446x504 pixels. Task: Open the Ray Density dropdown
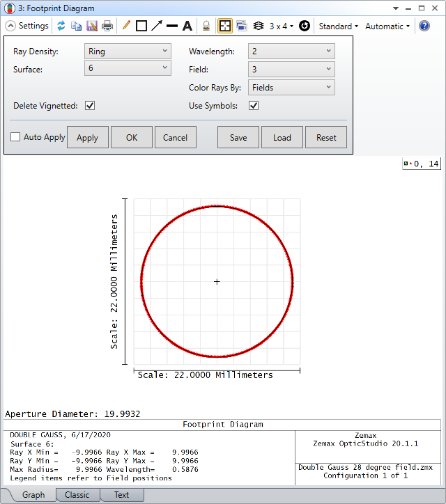[x=128, y=51]
